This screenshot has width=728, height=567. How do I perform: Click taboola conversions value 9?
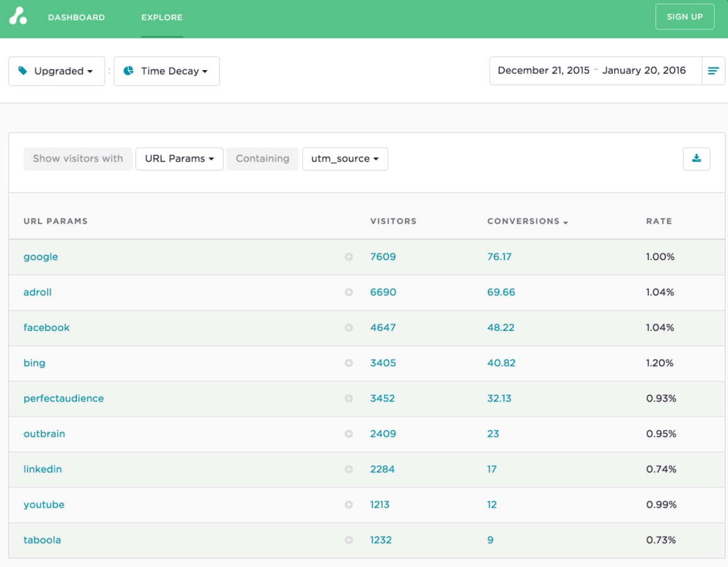click(491, 540)
